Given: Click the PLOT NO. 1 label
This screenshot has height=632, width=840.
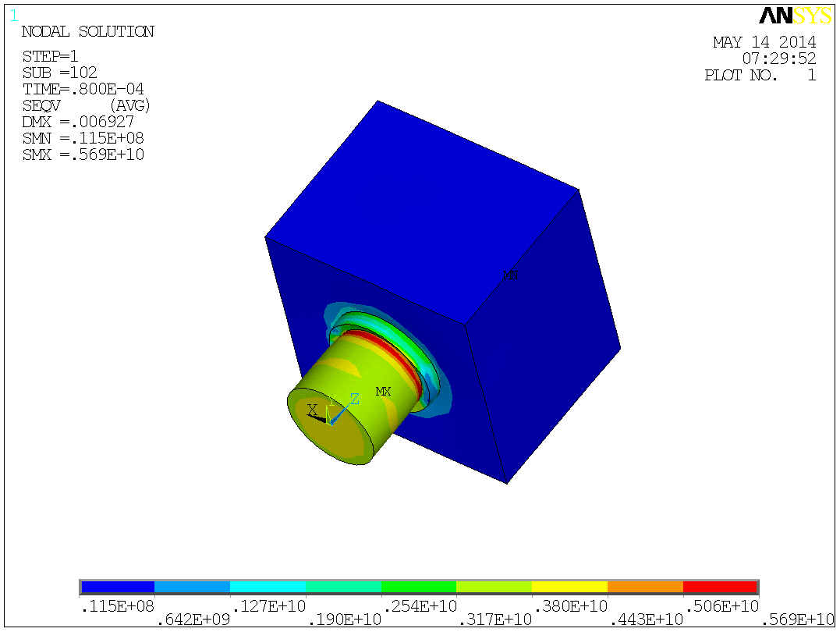Looking at the screenshot, I should point(760,76).
